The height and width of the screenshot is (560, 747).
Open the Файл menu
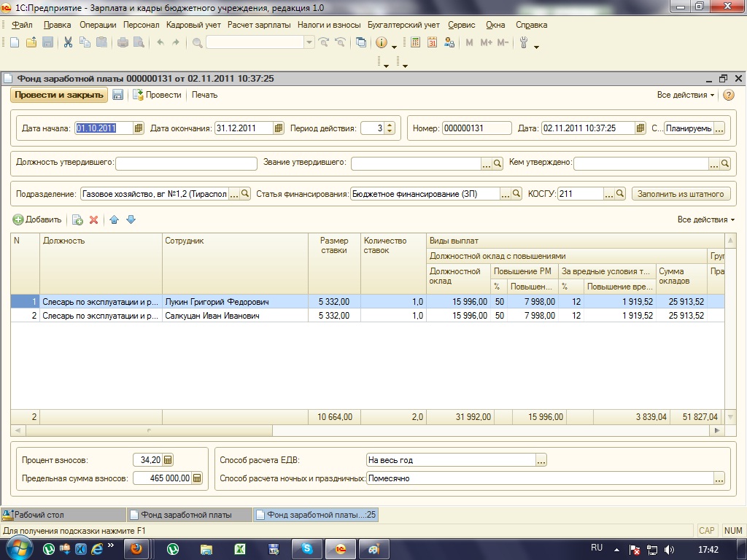pos(22,25)
